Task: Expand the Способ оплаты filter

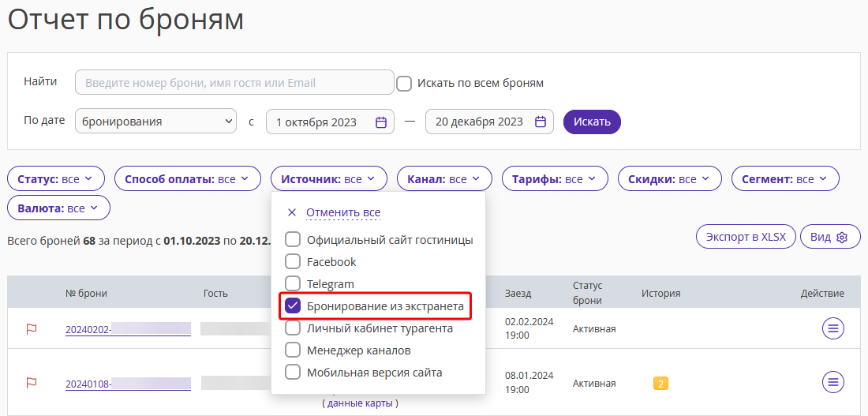Action: point(188,179)
